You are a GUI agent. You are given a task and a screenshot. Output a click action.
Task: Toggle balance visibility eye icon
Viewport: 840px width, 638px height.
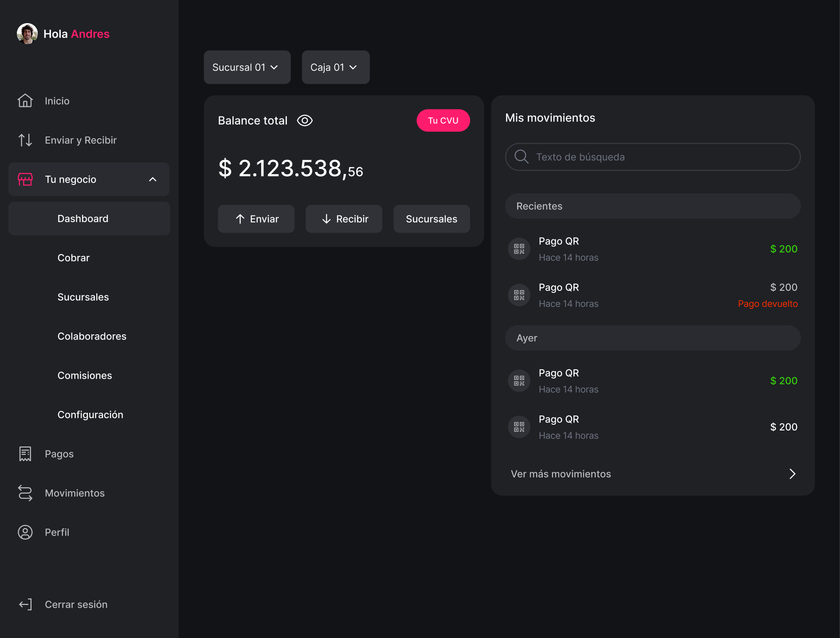point(305,121)
